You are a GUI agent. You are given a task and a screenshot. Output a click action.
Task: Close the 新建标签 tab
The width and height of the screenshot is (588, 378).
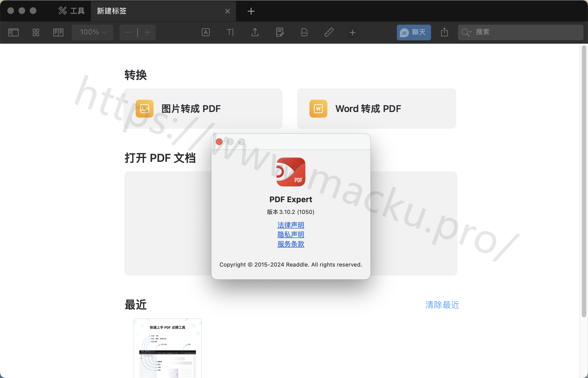tap(228, 11)
